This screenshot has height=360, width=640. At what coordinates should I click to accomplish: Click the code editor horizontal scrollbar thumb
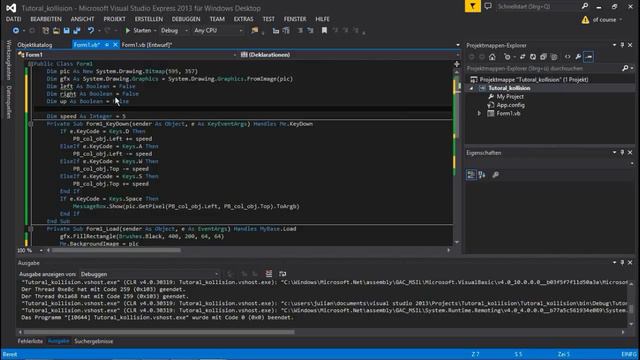coord(116,250)
